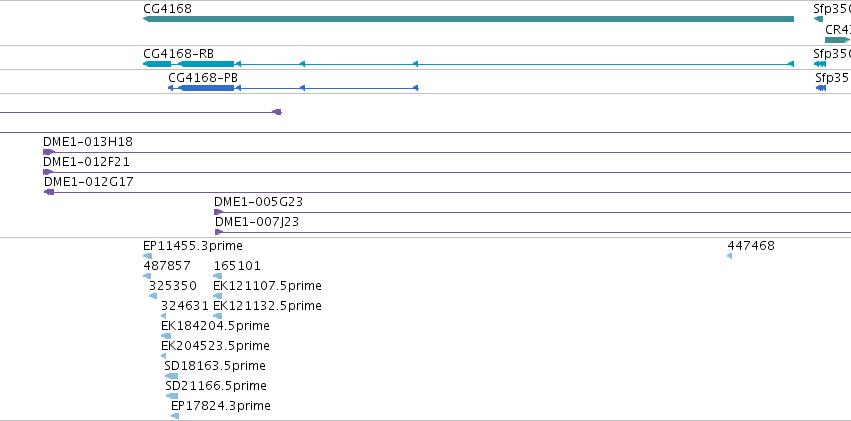
Task: Click the EK204523.5prime small arrow marker
Action: [x=163, y=356]
